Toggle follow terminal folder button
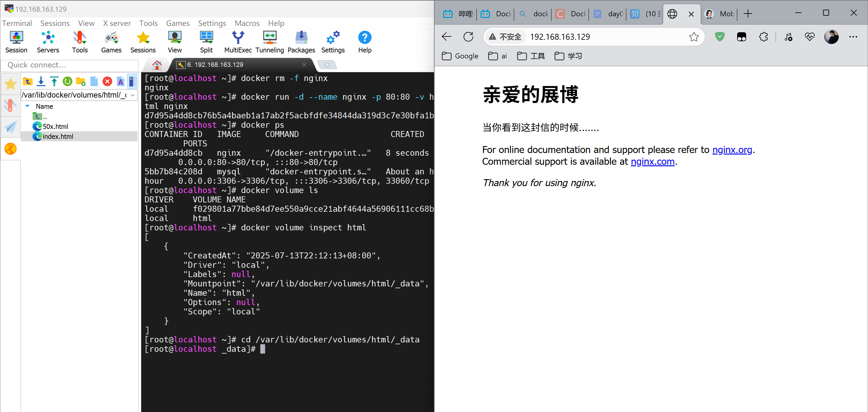 click(131, 81)
